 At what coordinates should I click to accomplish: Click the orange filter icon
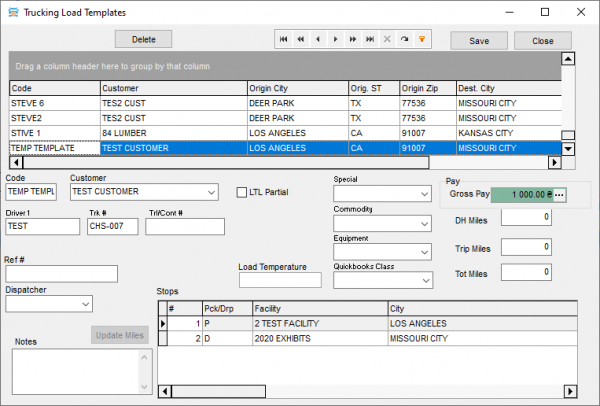[422, 39]
